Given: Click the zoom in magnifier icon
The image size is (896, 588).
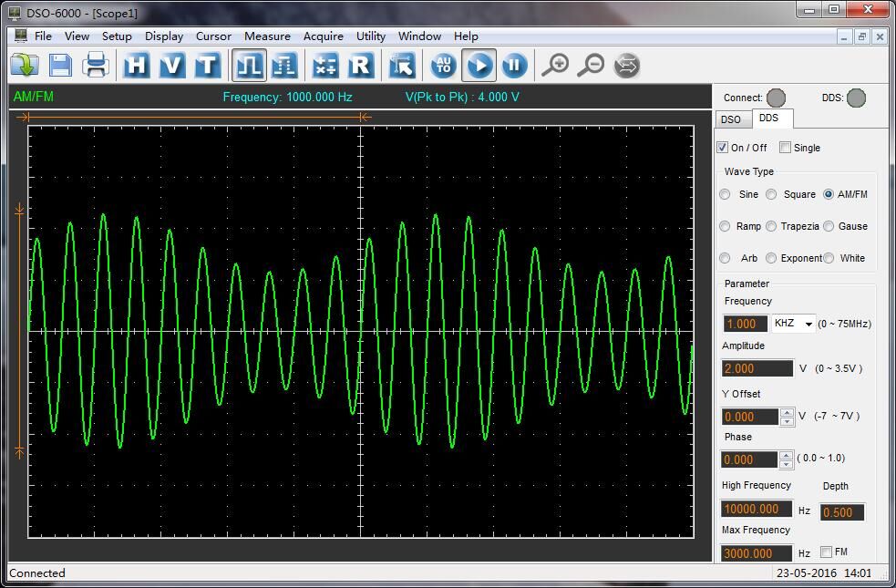Looking at the screenshot, I should click(555, 65).
